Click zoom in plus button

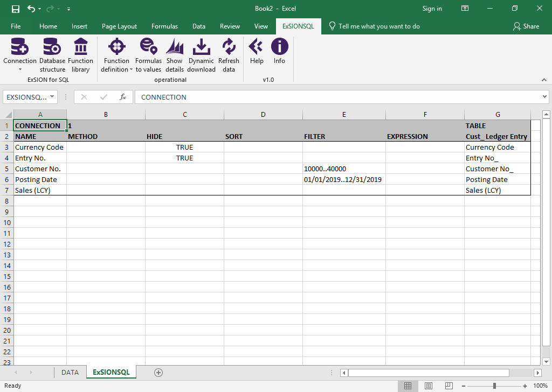[525, 386]
